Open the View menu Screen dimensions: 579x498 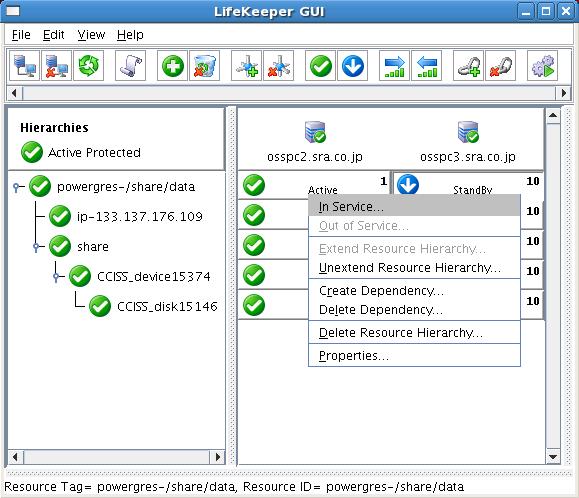pyautogui.click(x=91, y=35)
